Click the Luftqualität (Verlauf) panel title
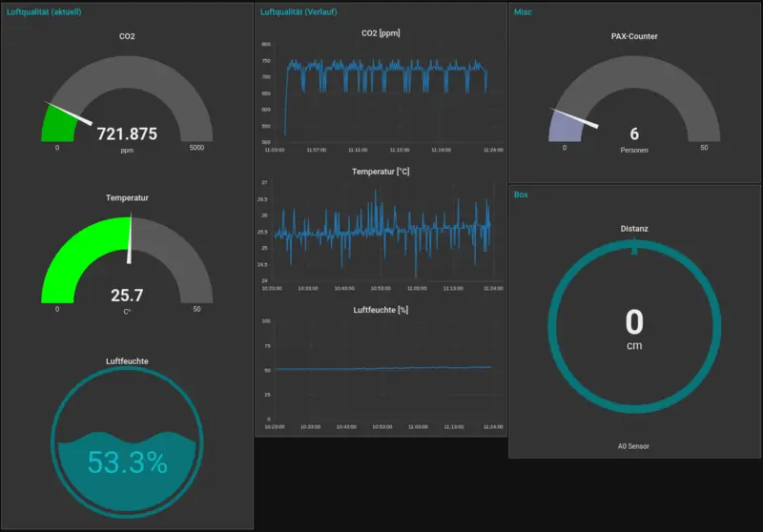The image size is (763, 532). click(298, 12)
